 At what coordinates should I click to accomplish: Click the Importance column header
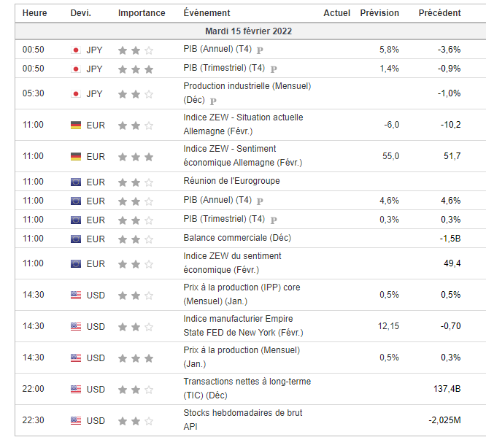click(142, 13)
